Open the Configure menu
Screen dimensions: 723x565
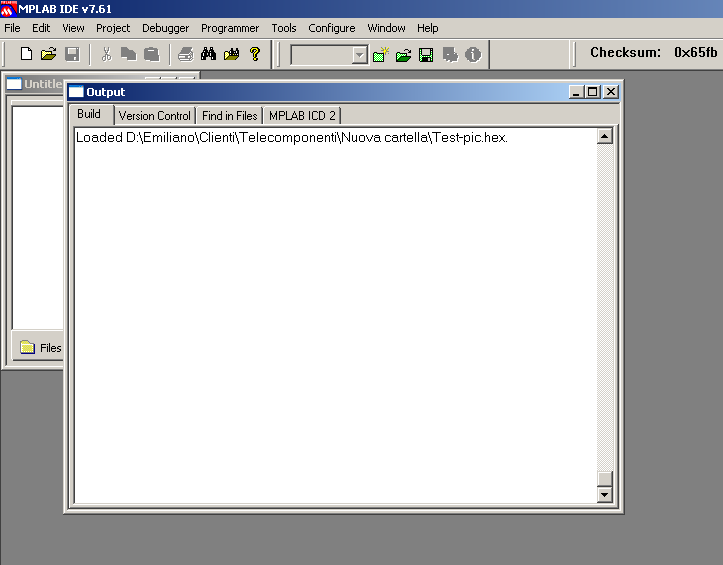point(331,28)
